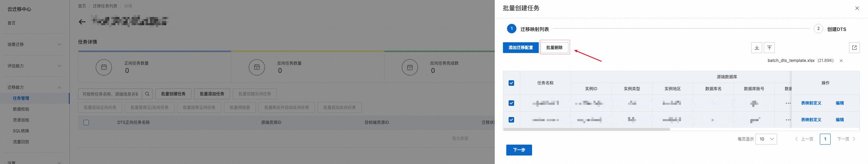Image resolution: width=868 pixels, height=164 pixels.
Task: Click the horizontal scrollbar under mapping table
Action: [587, 129]
